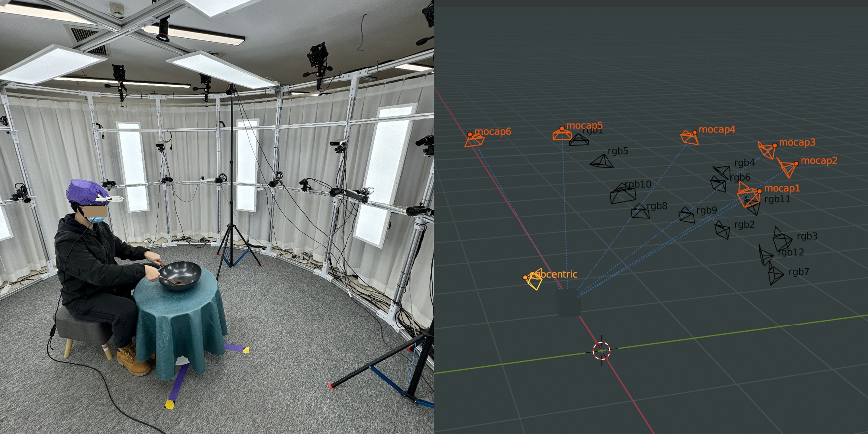Select the dark cube at scene center

tap(568, 303)
